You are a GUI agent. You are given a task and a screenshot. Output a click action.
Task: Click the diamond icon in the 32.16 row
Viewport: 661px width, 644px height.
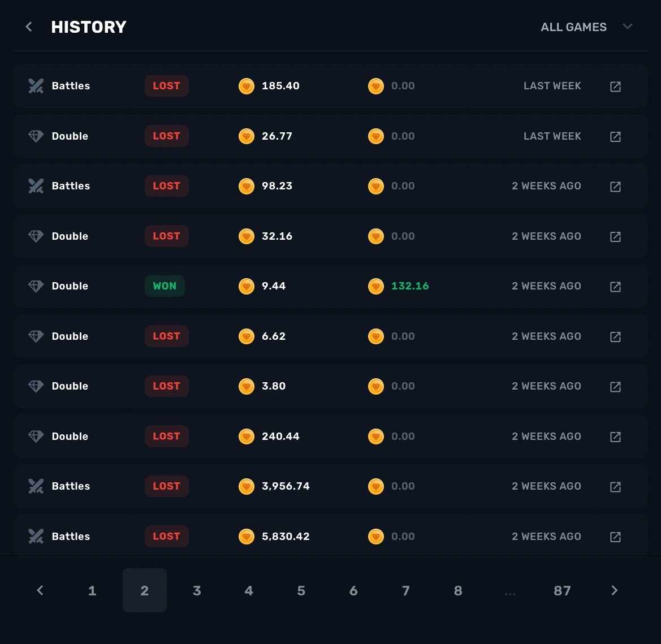[36, 236]
